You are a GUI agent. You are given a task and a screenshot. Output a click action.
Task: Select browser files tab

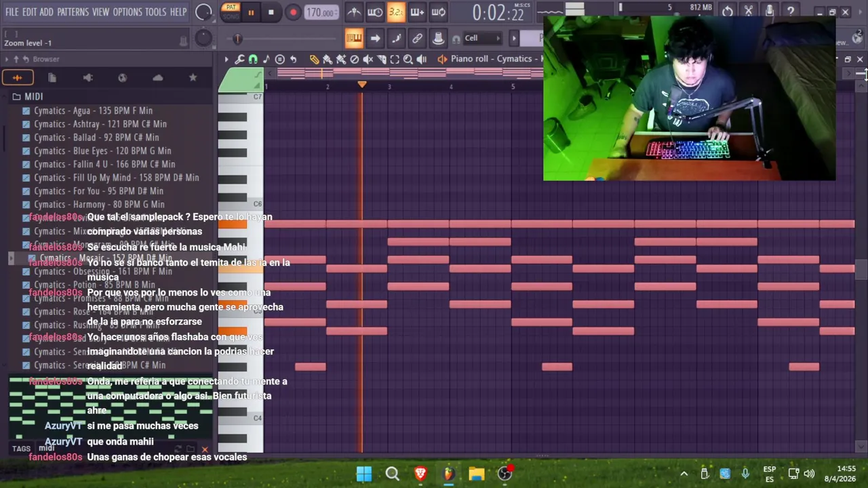[52, 78]
